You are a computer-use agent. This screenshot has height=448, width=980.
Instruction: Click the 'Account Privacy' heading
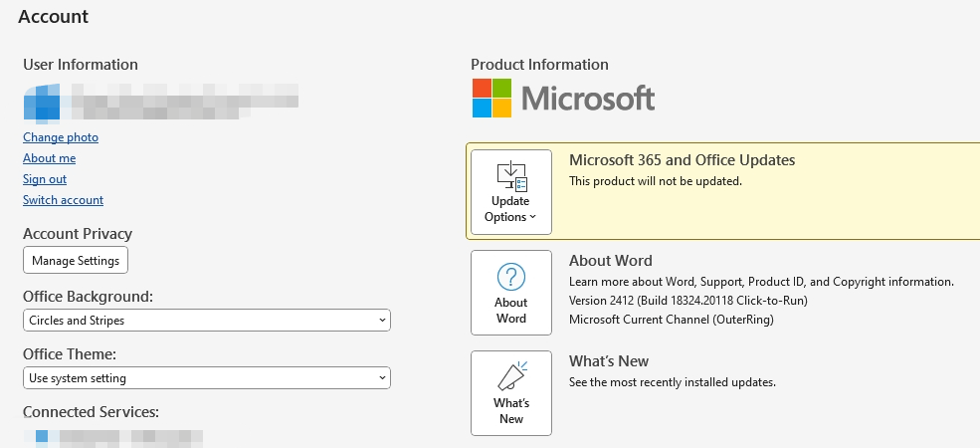78,234
